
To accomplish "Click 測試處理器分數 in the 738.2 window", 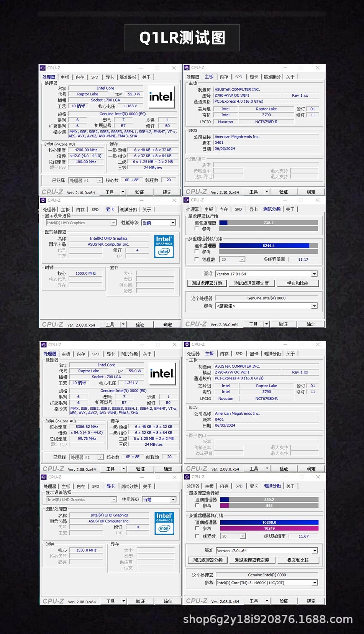I will [x=207, y=283].
